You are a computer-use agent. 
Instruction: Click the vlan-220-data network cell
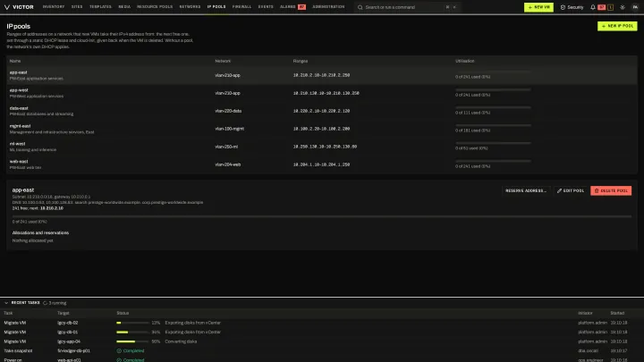click(228, 111)
